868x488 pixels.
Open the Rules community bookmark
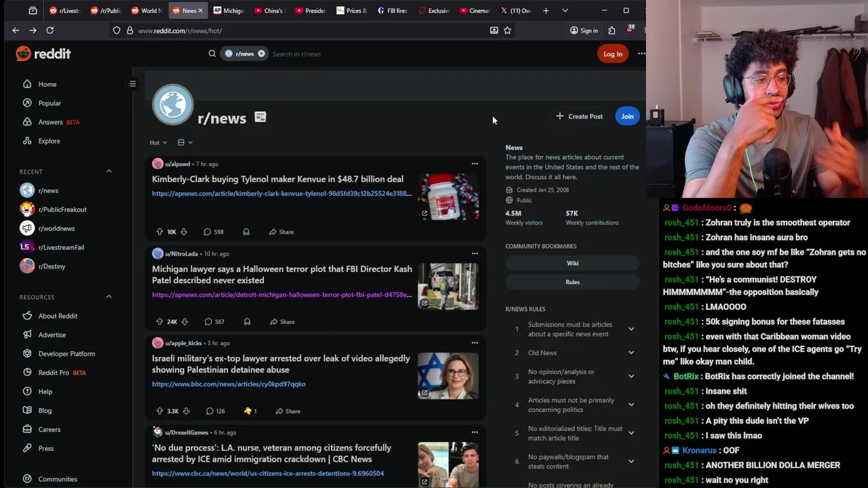tap(572, 282)
